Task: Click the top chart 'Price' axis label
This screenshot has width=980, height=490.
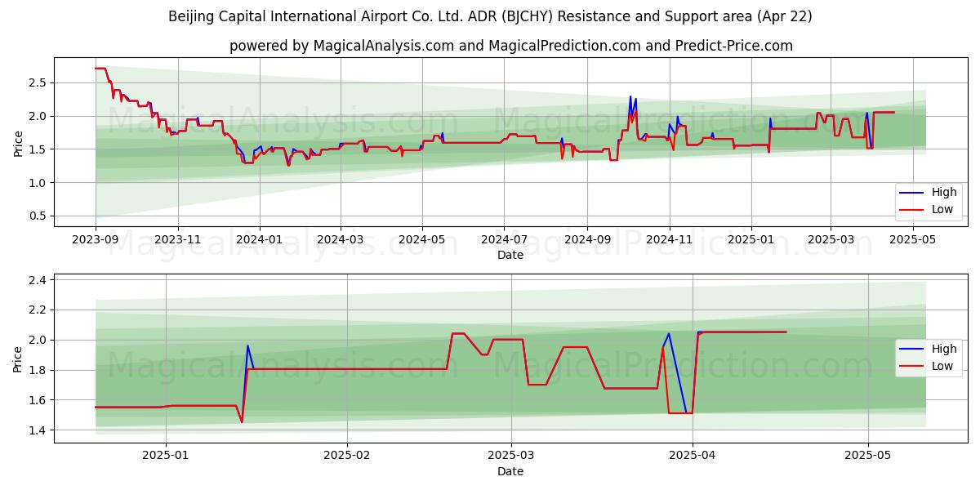Action: pyautogui.click(x=18, y=142)
